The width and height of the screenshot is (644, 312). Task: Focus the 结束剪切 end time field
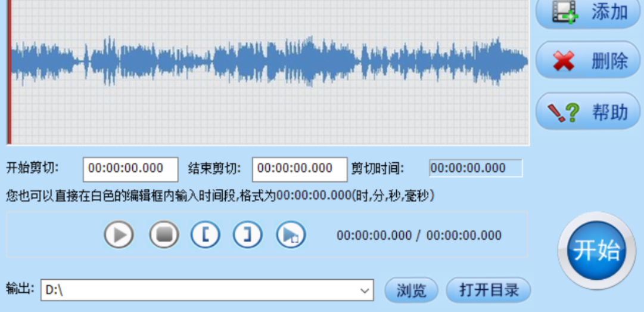pos(300,169)
